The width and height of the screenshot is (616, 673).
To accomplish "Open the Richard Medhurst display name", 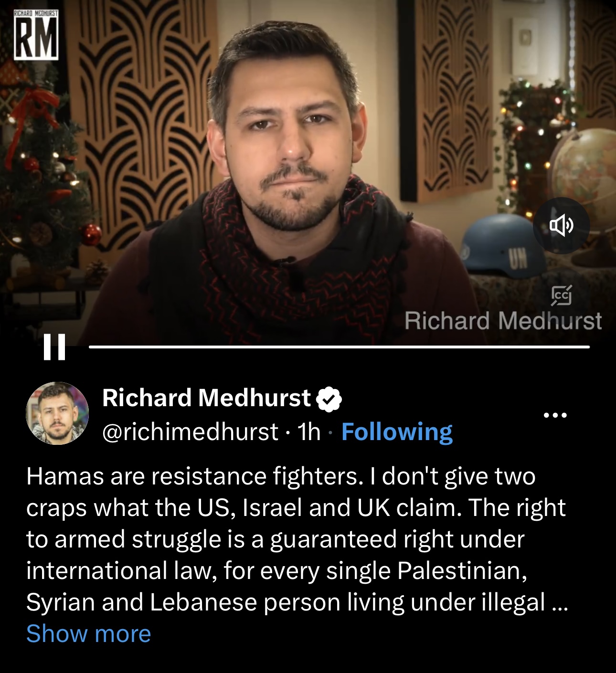I will pyautogui.click(x=206, y=398).
